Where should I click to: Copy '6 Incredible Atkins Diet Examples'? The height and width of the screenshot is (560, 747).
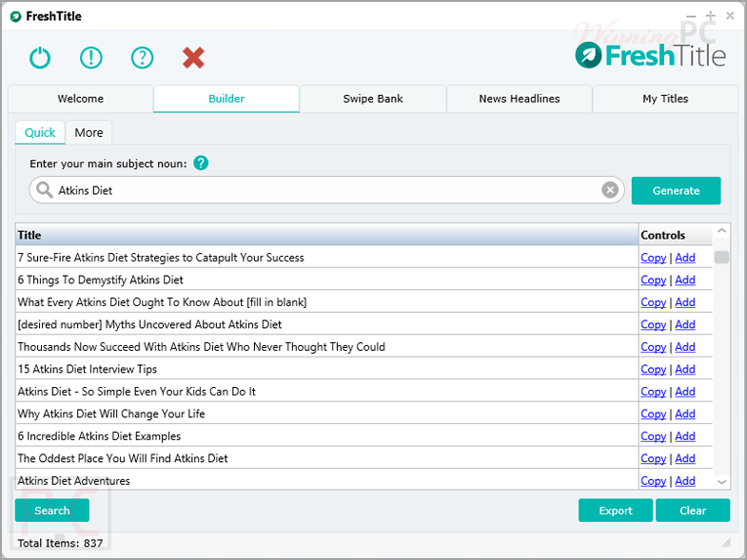click(x=653, y=436)
